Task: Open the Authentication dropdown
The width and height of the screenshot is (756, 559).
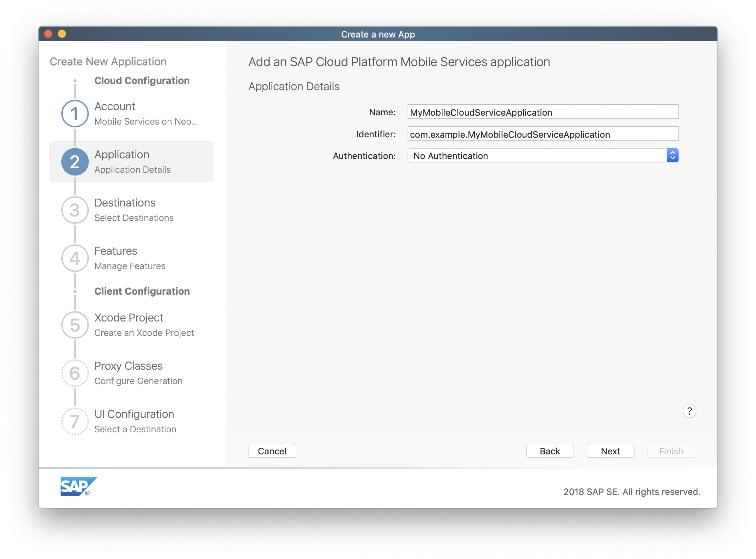Action: click(543, 156)
